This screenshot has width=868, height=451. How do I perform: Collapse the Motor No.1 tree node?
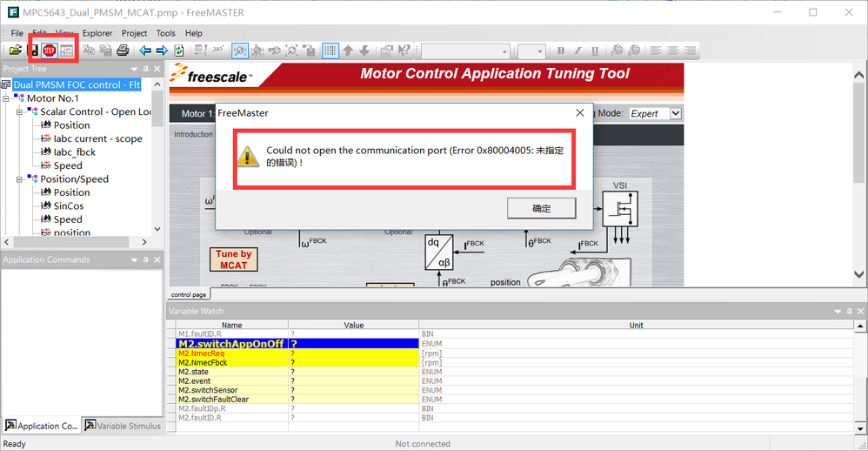pyautogui.click(x=5, y=98)
